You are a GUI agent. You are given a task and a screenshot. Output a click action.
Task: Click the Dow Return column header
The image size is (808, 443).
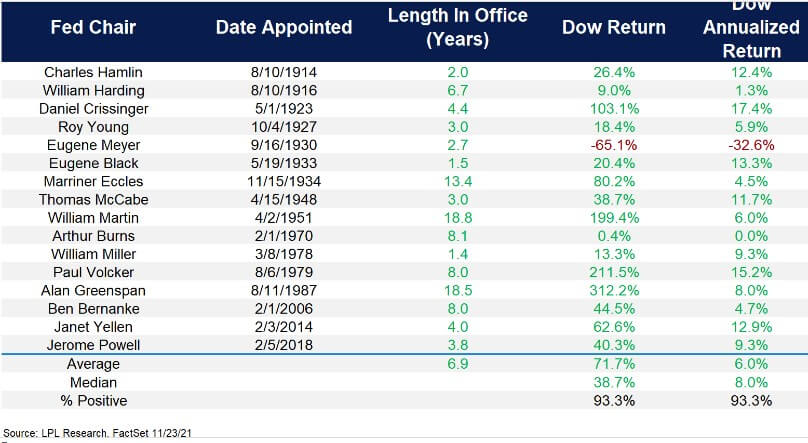coord(614,28)
